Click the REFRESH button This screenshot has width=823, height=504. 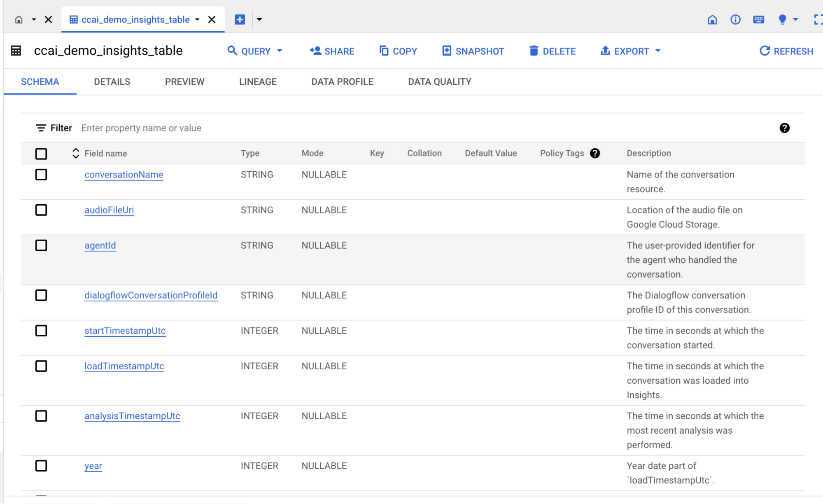point(786,51)
